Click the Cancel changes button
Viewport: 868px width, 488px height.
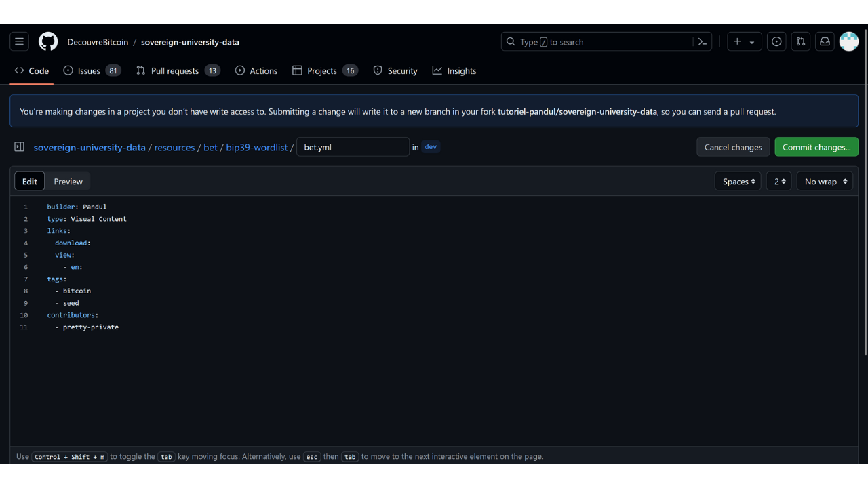click(733, 147)
